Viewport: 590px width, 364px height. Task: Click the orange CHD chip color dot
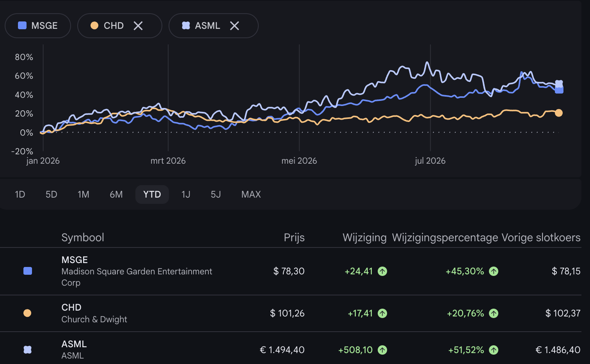[x=94, y=25]
